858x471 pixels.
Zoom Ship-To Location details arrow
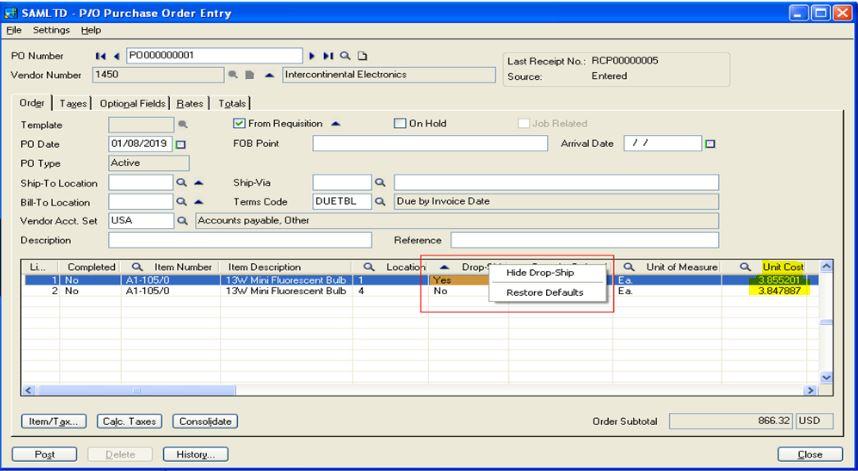tap(199, 183)
